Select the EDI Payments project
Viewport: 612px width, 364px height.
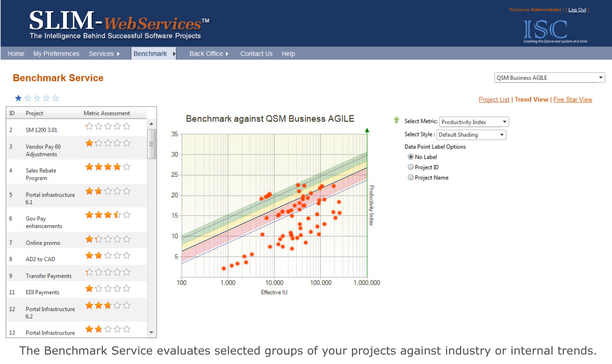point(77,290)
